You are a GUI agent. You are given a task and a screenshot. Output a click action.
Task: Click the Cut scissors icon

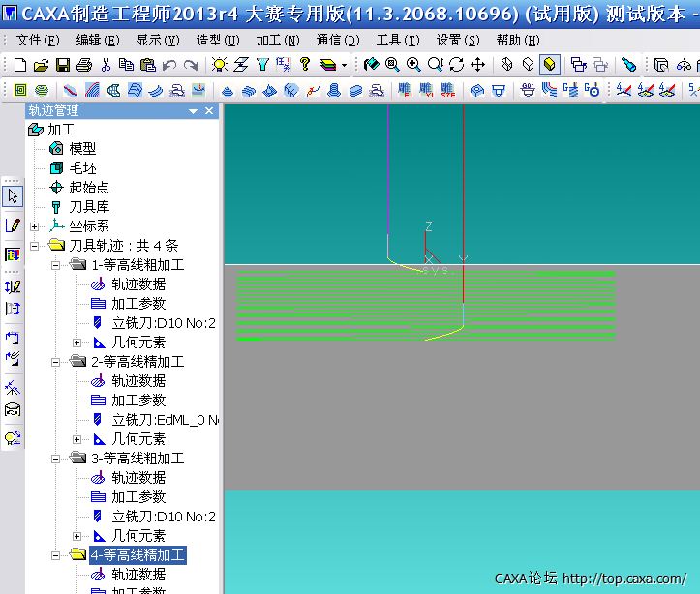(106, 65)
